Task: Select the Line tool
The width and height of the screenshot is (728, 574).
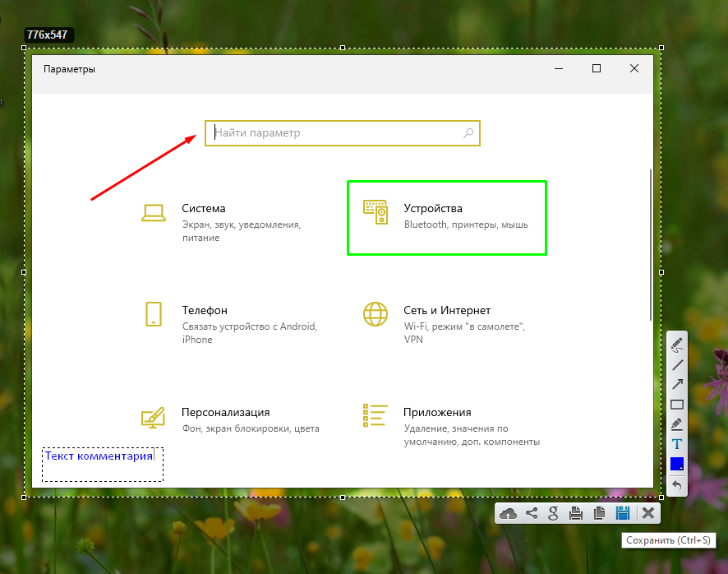Action: pos(677,364)
